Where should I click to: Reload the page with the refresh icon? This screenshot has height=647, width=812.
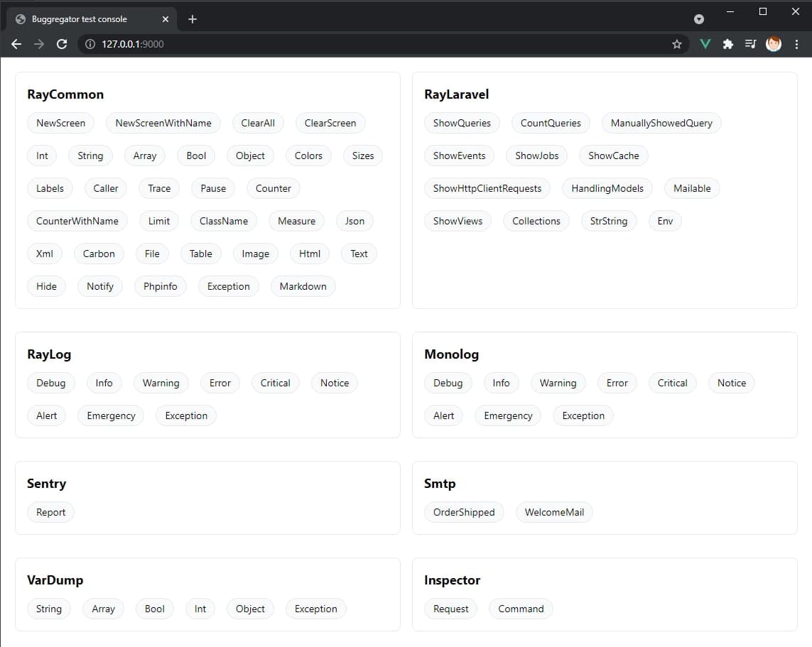click(x=62, y=44)
